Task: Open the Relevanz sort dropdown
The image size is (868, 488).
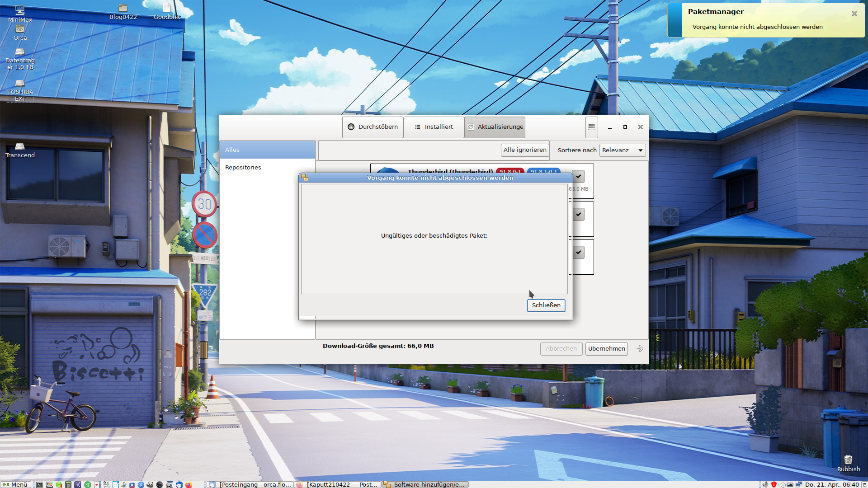Action: tap(622, 150)
